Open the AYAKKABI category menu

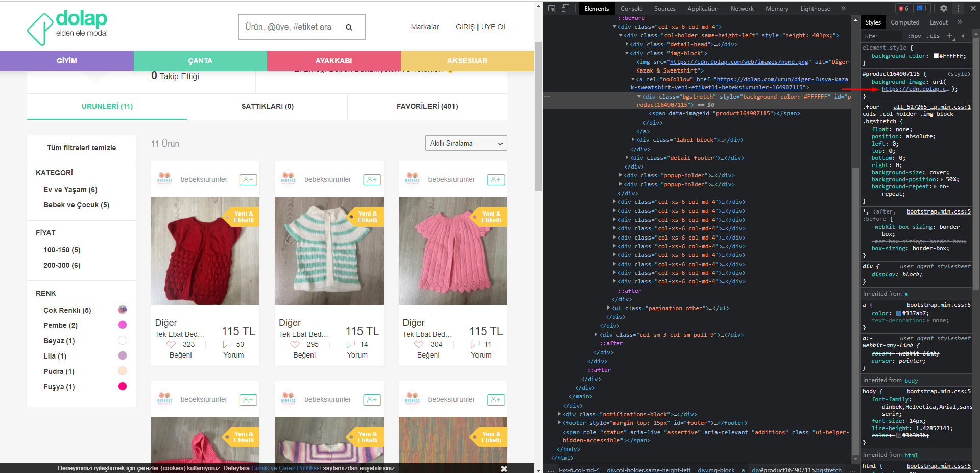(334, 61)
